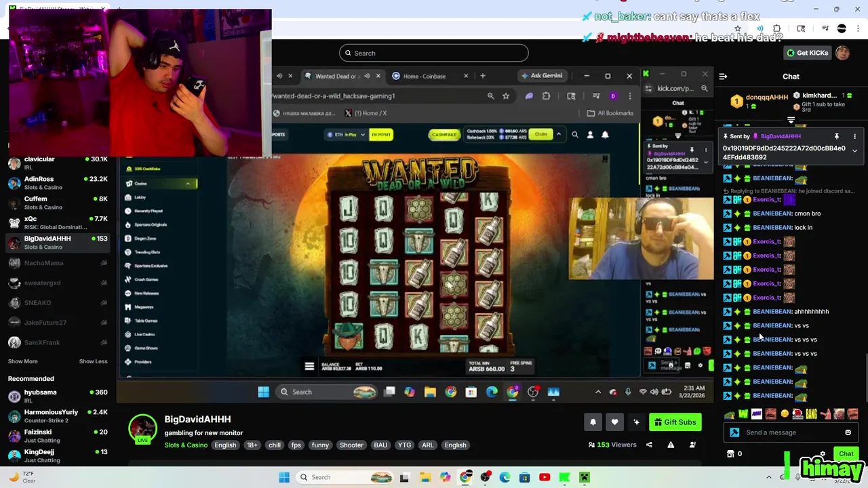Open the (1) Home / X bookmark
Screen dimensions: 868x488
[367, 113]
